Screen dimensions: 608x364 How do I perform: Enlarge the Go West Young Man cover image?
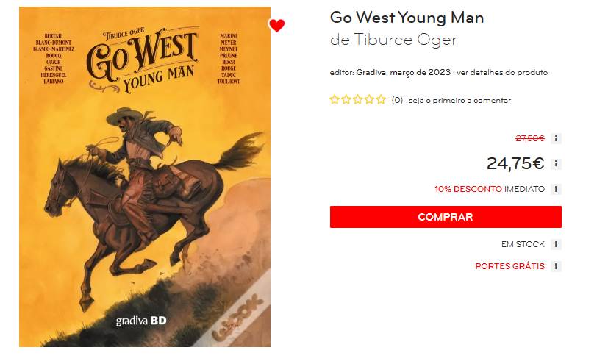[x=145, y=176]
